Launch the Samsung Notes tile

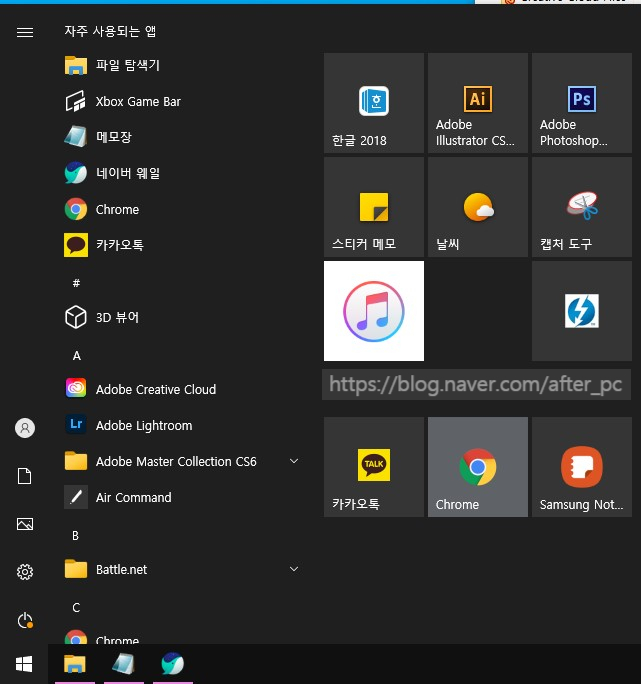coord(582,467)
